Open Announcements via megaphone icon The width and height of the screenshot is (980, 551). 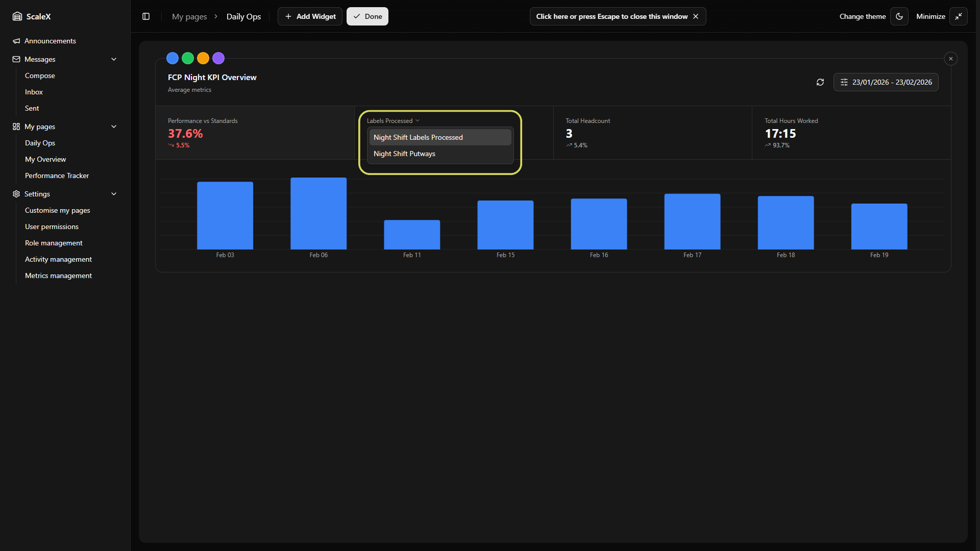click(16, 41)
